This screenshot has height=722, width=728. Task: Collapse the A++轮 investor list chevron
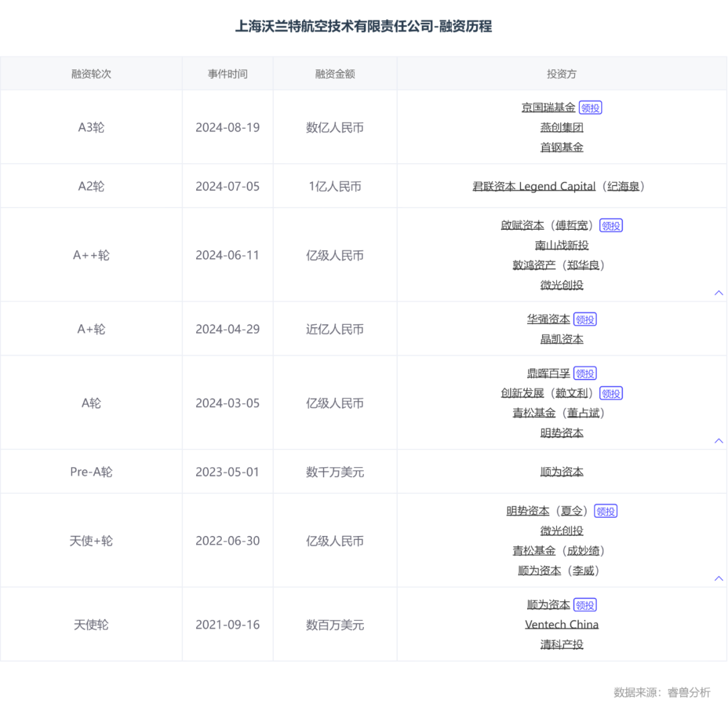point(719,293)
